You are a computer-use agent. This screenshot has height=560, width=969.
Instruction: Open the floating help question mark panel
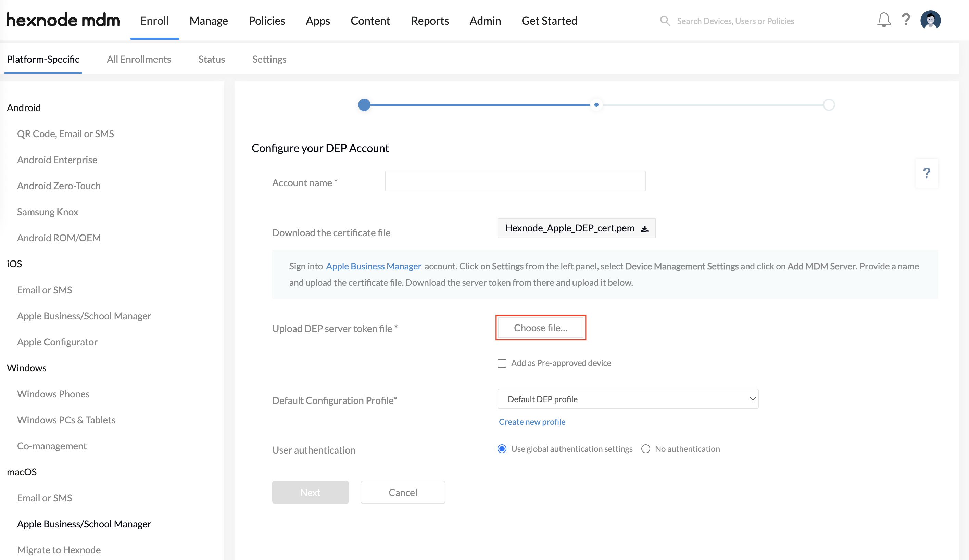(927, 173)
